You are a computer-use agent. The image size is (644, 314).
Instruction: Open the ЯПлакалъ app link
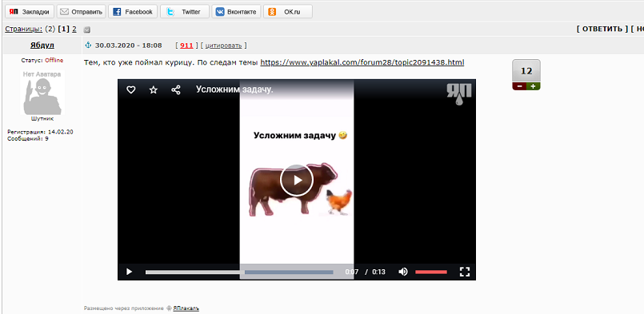(x=186, y=308)
